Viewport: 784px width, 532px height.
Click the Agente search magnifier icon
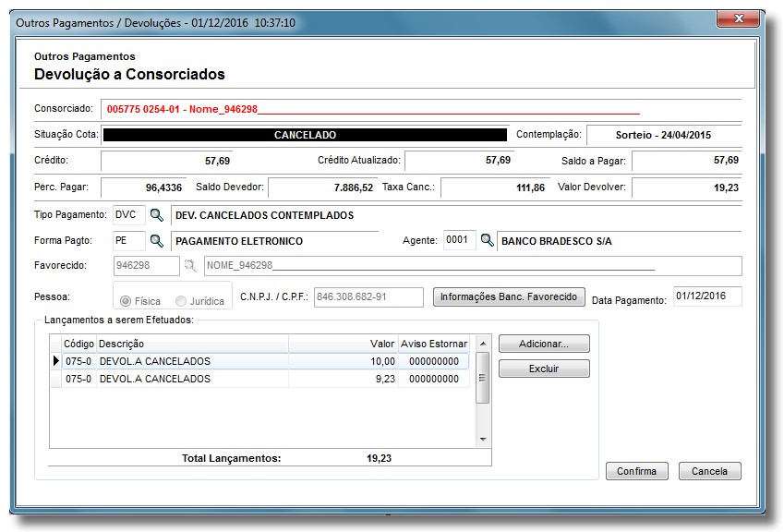click(x=487, y=240)
